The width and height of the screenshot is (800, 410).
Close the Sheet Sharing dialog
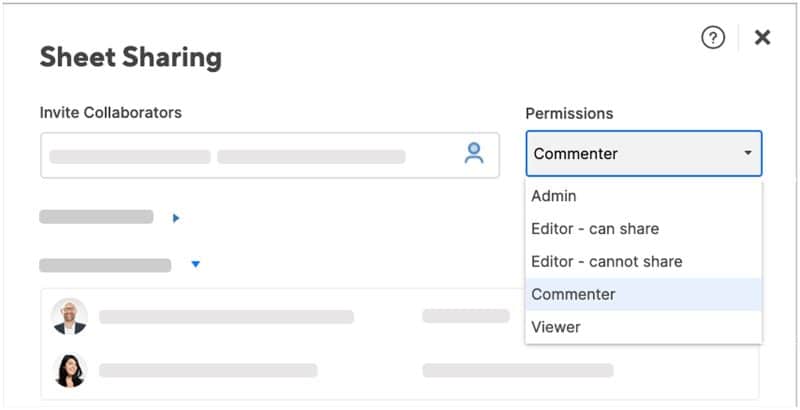pos(762,37)
